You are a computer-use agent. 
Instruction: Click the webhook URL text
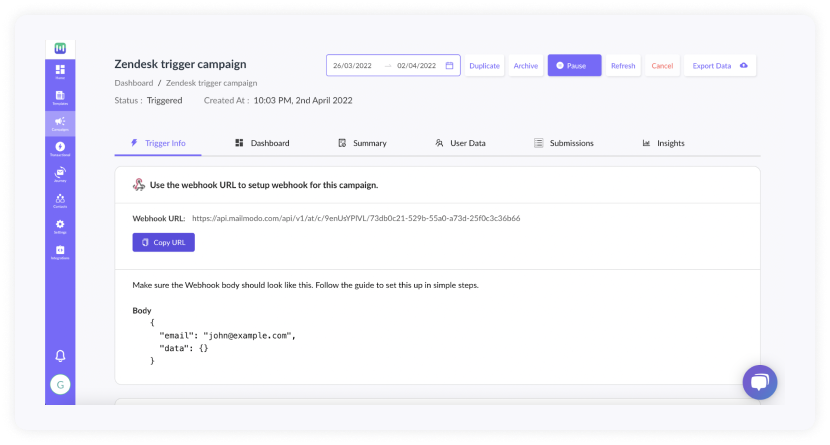tap(356, 218)
